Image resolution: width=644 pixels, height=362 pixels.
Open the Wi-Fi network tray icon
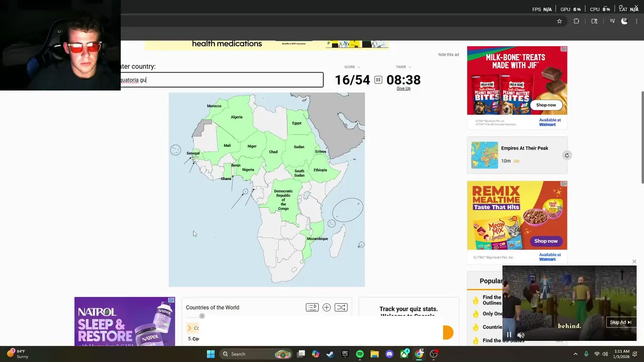[597, 354]
